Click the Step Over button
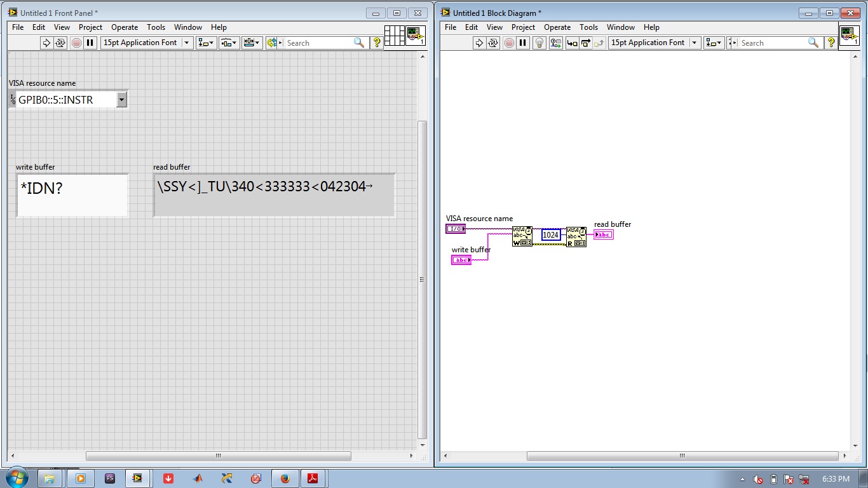 point(585,43)
